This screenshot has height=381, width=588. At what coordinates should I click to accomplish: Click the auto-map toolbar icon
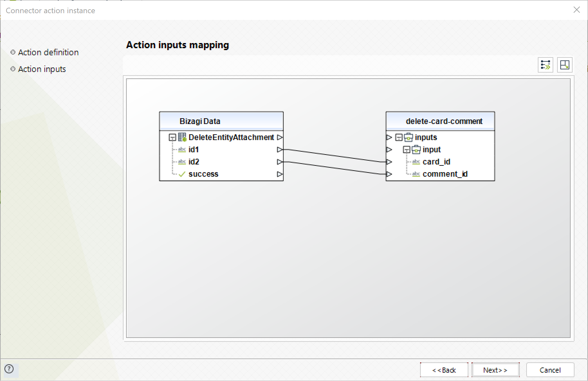click(545, 65)
